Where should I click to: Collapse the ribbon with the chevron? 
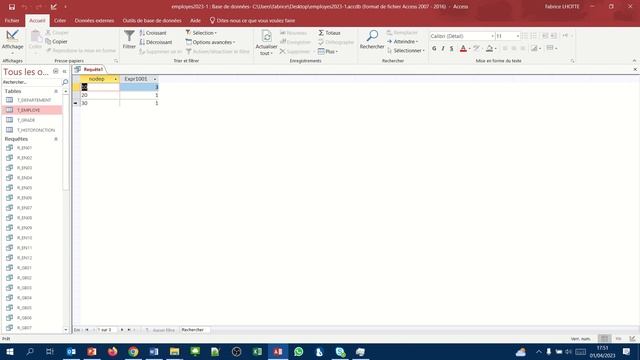(634, 61)
